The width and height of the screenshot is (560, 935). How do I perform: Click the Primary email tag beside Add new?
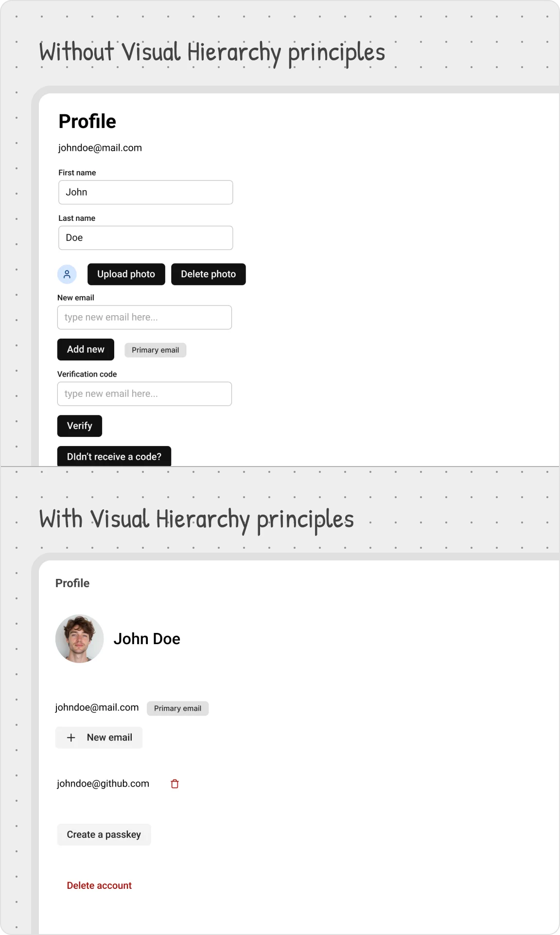pos(155,350)
